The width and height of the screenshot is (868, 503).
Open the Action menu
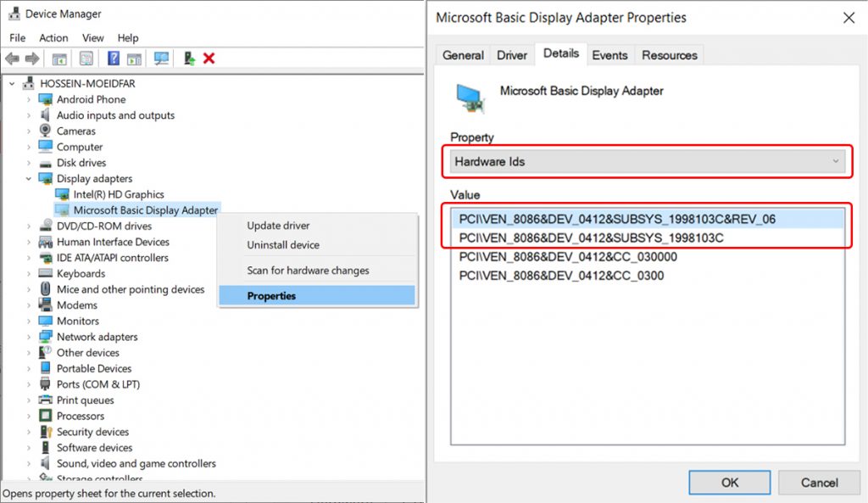[53, 37]
